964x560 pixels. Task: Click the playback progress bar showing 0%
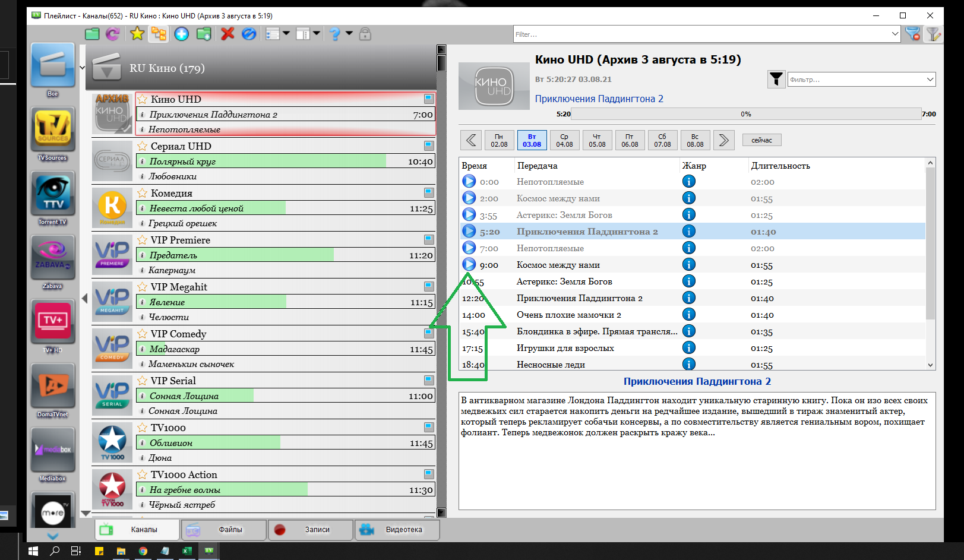tap(745, 114)
